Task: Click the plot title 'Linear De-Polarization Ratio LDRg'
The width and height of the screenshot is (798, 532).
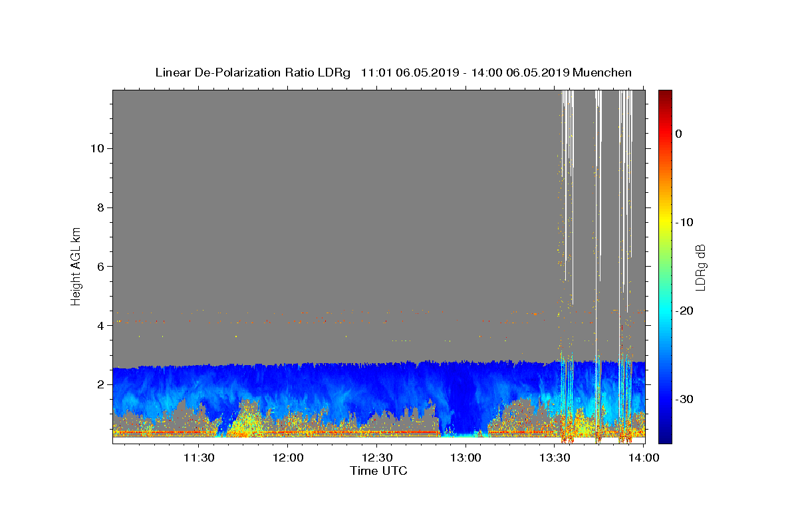Action: click(253, 72)
